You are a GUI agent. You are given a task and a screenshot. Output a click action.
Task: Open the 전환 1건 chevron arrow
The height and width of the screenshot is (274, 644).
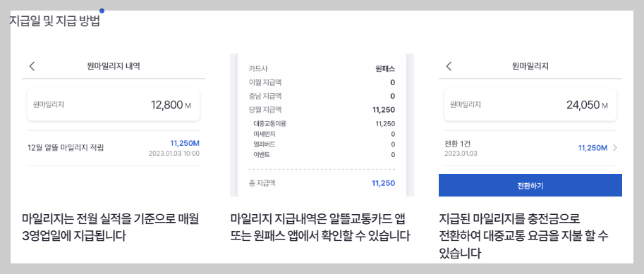click(615, 148)
